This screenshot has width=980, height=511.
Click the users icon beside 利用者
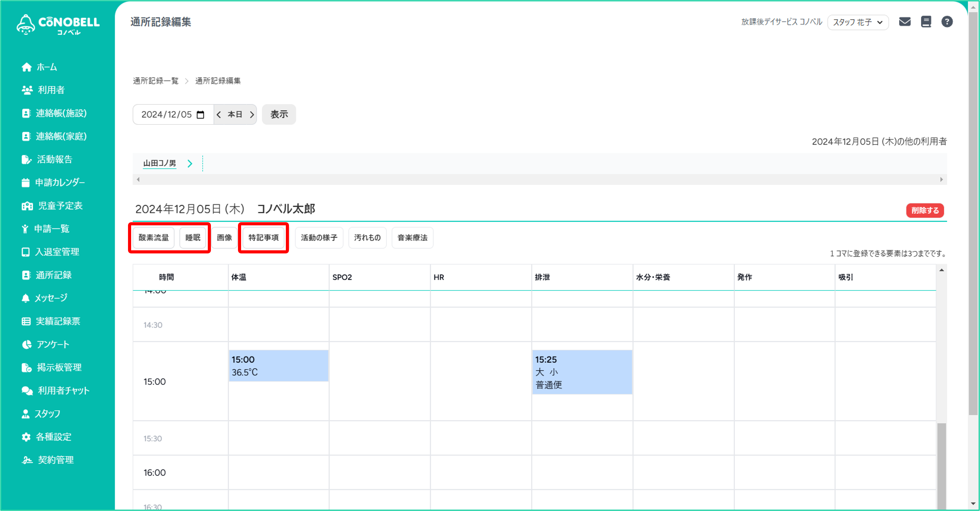click(x=27, y=90)
